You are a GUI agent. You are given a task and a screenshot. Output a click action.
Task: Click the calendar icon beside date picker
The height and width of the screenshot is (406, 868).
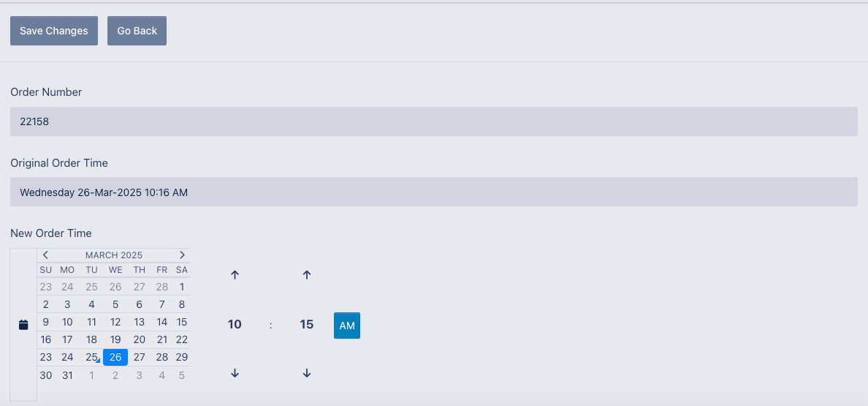click(x=23, y=325)
